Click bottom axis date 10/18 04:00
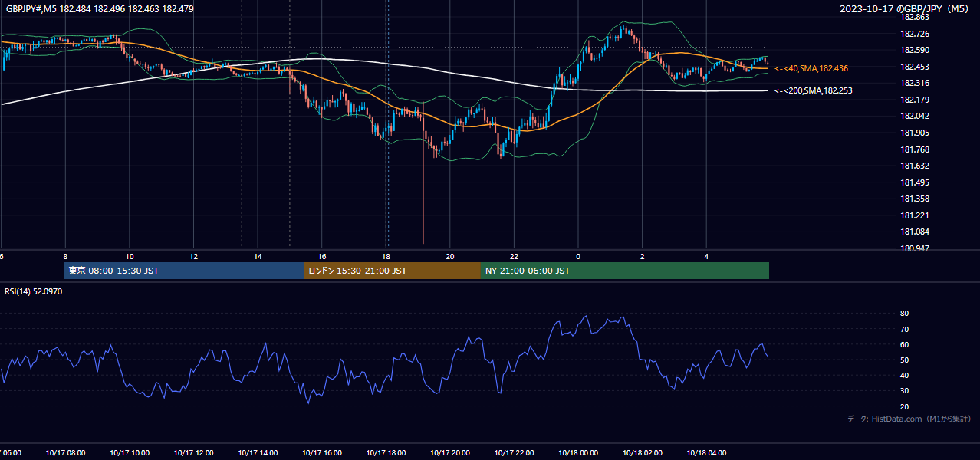Viewport: 980px width, 460px height. [706, 453]
